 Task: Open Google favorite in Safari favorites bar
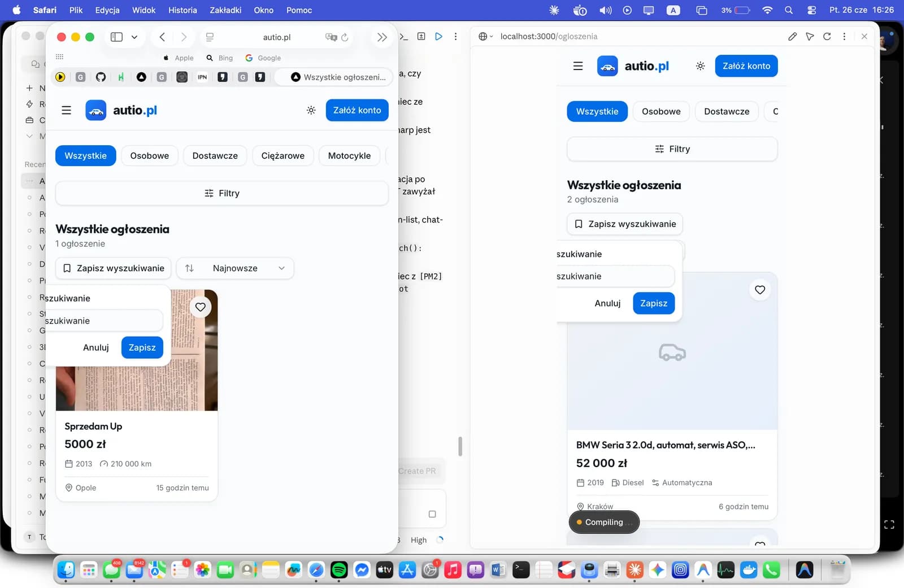(x=263, y=58)
